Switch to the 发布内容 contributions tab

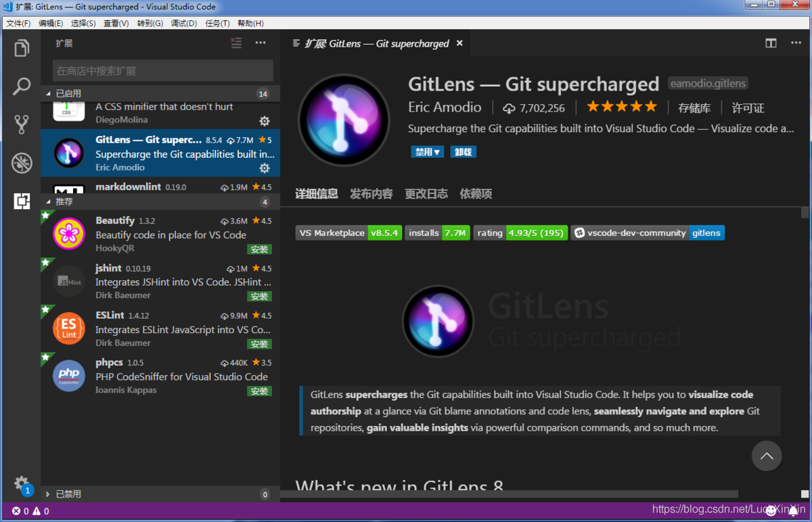371,194
